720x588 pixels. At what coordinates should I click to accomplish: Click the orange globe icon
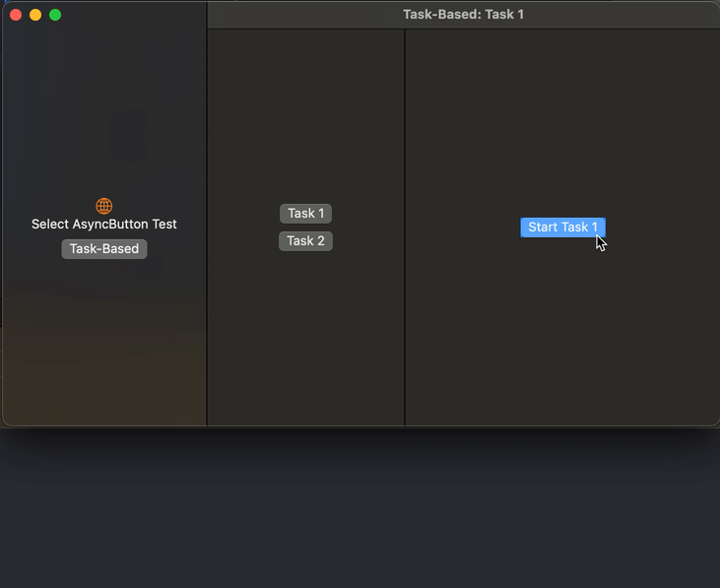[104, 206]
